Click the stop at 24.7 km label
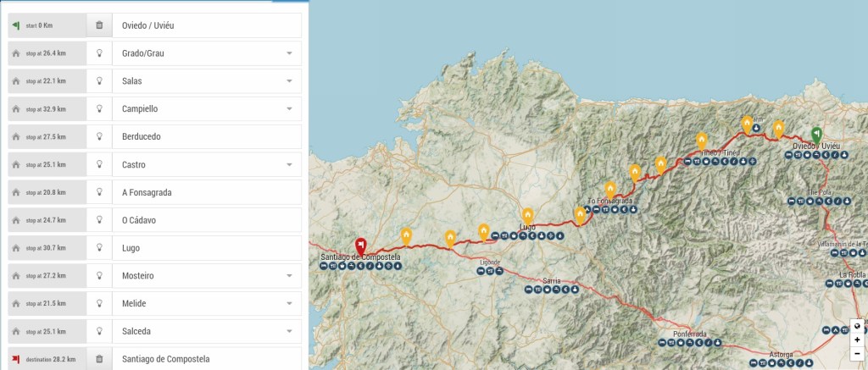Image resolution: width=868 pixels, height=370 pixels. (47, 220)
